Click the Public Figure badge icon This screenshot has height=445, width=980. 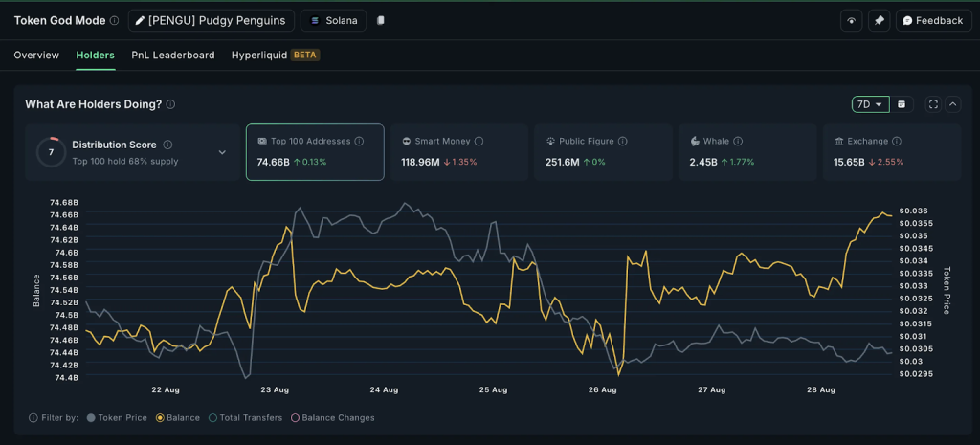point(550,142)
